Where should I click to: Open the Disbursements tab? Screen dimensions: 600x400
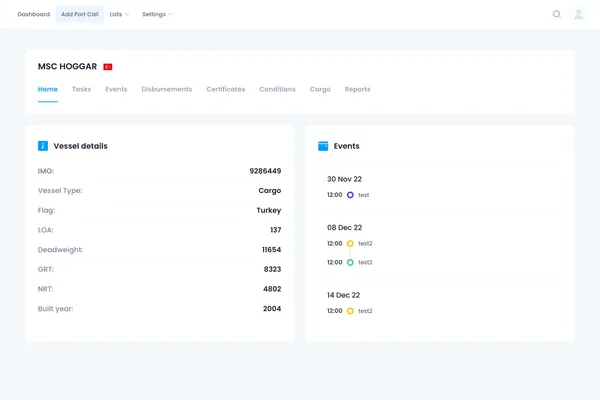pos(167,89)
